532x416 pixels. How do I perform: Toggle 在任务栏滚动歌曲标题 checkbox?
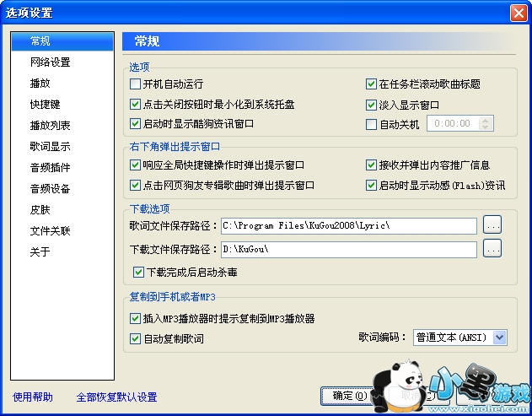(x=371, y=84)
